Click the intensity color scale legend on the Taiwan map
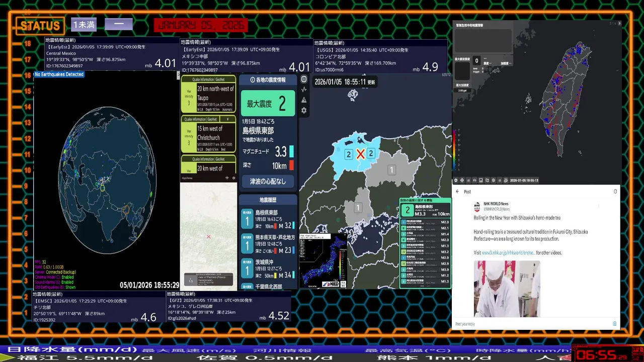Viewport: 644px width, 362px height. (455, 150)
